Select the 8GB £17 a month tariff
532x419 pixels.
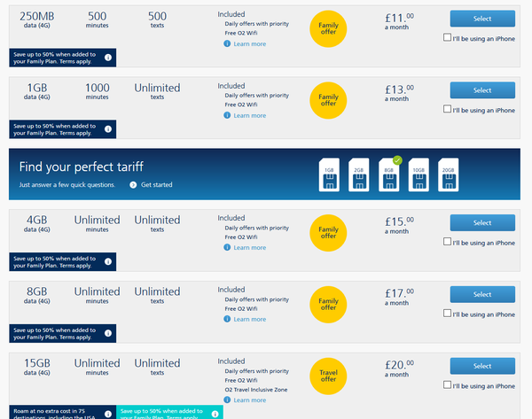click(482, 294)
